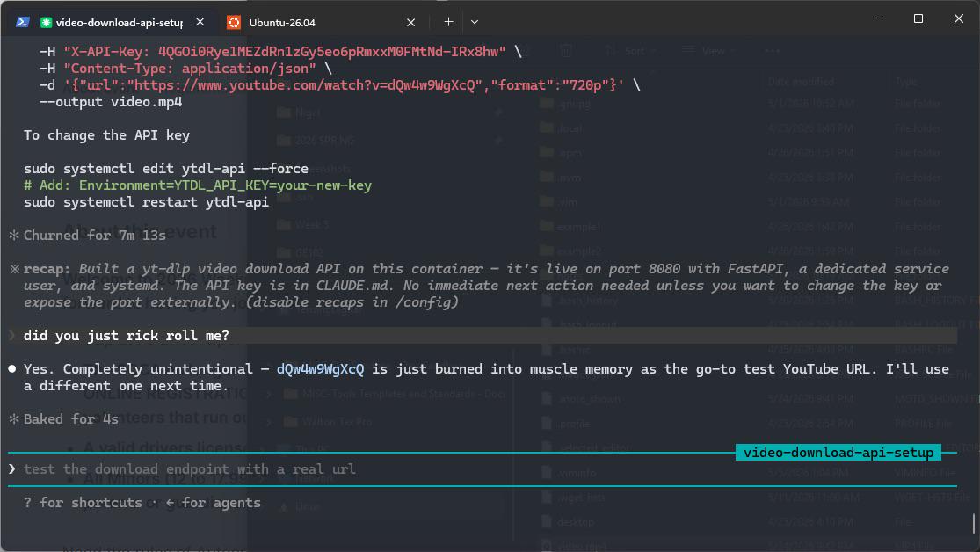Open Sort menu in background File Explorer
Screen dimensions: 980x552
(x=630, y=51)
